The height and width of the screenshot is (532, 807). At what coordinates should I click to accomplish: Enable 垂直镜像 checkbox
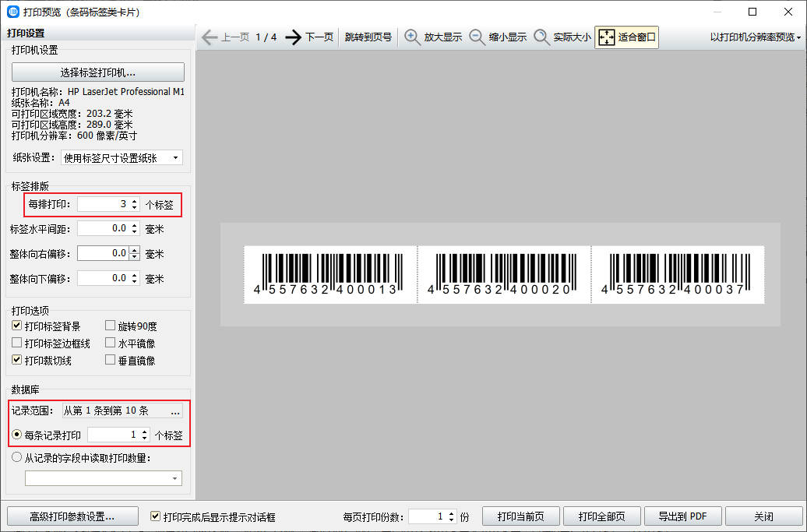[110, 360]
